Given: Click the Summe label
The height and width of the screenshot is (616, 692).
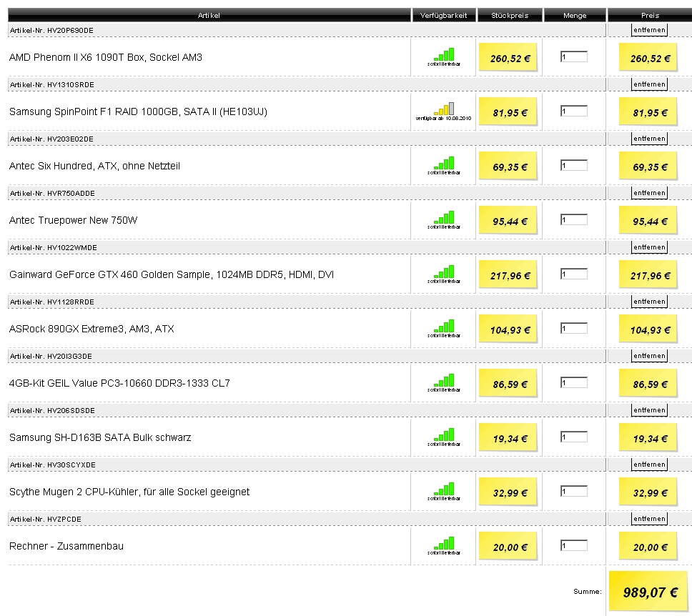Looking at the screenshot, I should pyautogui.click(x=588, y=592).
